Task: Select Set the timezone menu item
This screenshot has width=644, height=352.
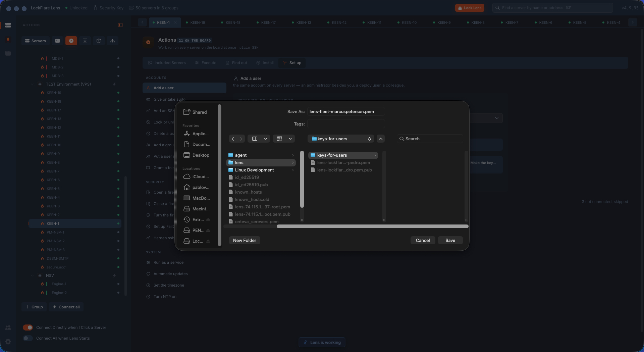Action: click(169, 286)
